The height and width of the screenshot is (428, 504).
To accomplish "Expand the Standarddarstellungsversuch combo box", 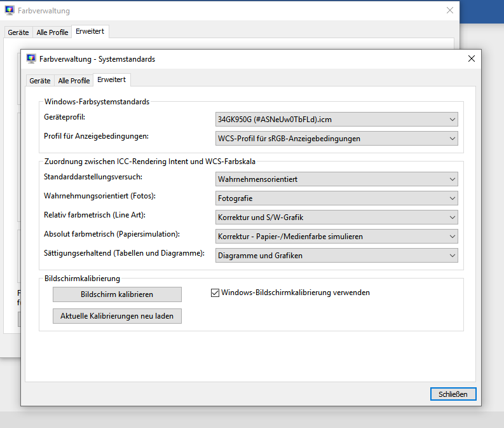I will pyautogui.click(x=337, y=179).
